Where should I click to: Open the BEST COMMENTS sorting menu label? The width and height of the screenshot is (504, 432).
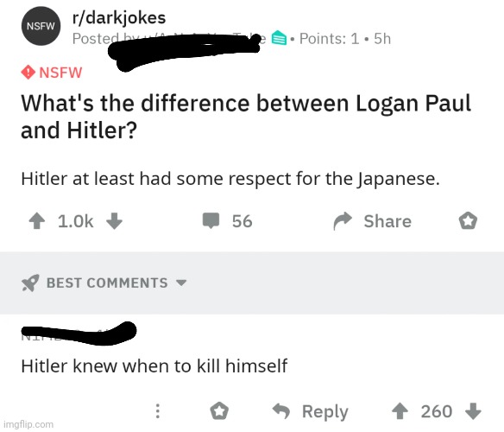click(x=107, y=283)
